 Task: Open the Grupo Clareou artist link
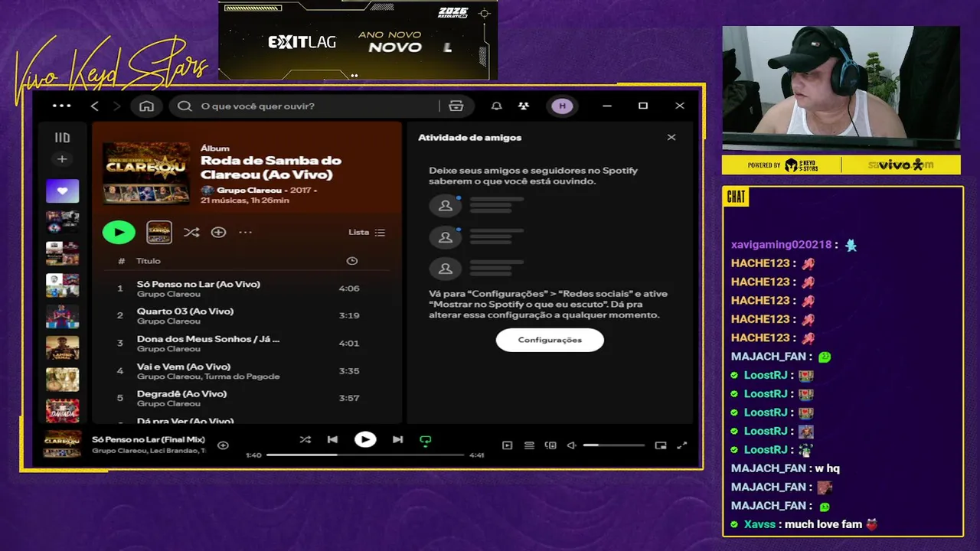coord(249,190)
